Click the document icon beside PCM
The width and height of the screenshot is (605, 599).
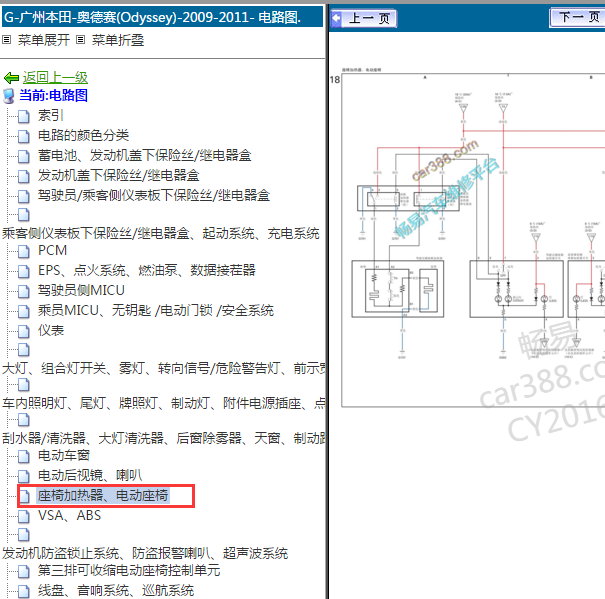click(24, 251)
